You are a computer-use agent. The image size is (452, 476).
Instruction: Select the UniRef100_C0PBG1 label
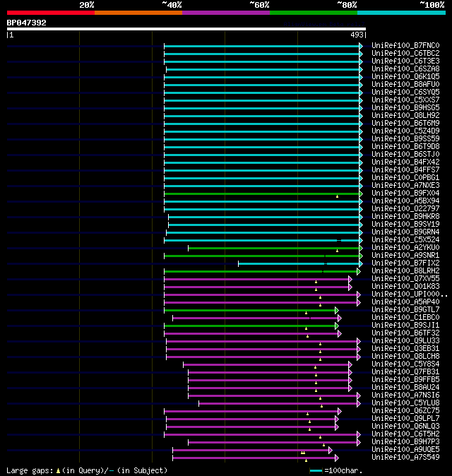(405, 177)
